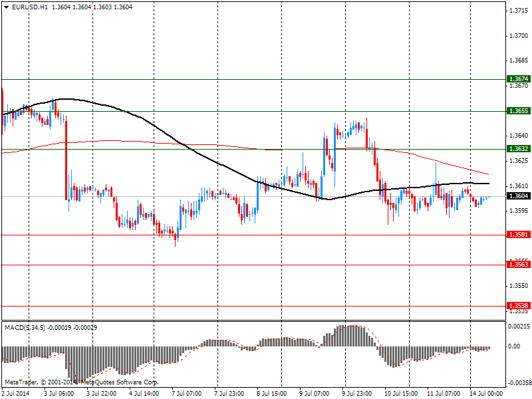Click the 1.3685 price scale label

519,61
